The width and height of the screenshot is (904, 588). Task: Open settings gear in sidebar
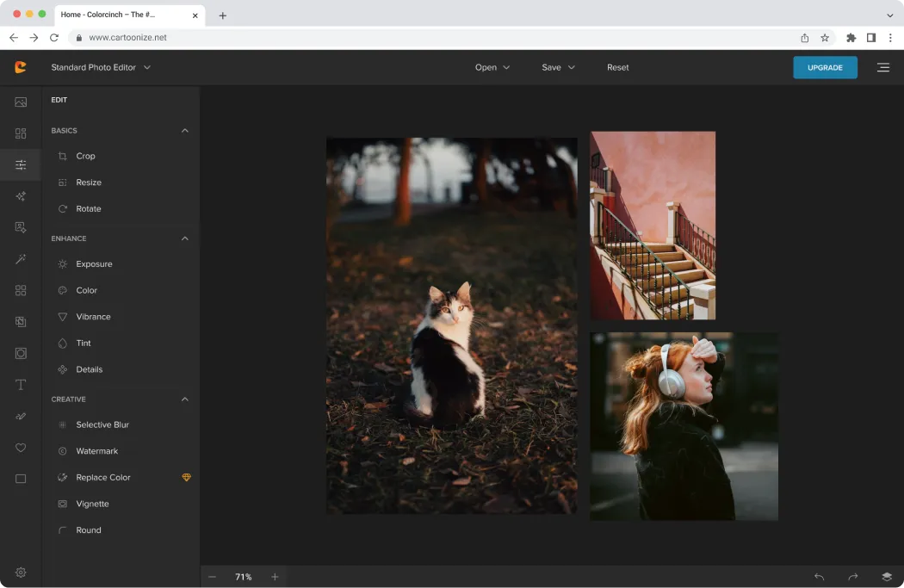click(21, 573)
